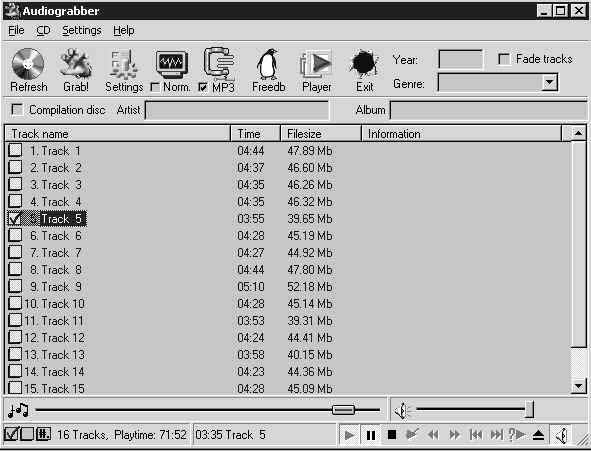Click the Refresh CD icon
591x451 pixels.
tap(28, 64)
